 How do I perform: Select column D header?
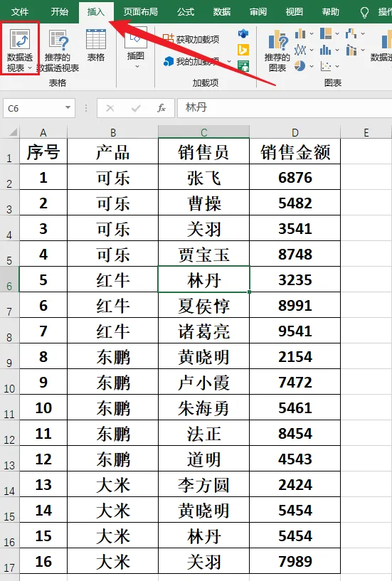295,132
